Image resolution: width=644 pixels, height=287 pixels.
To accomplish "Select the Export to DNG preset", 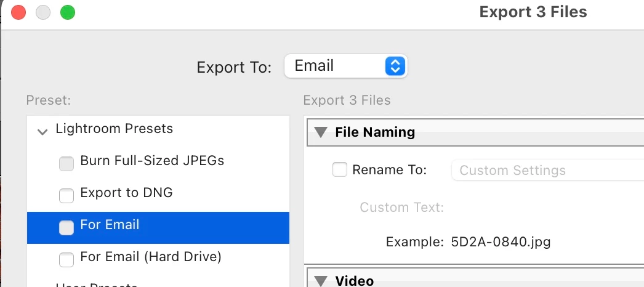I will (x=126, y=192).
